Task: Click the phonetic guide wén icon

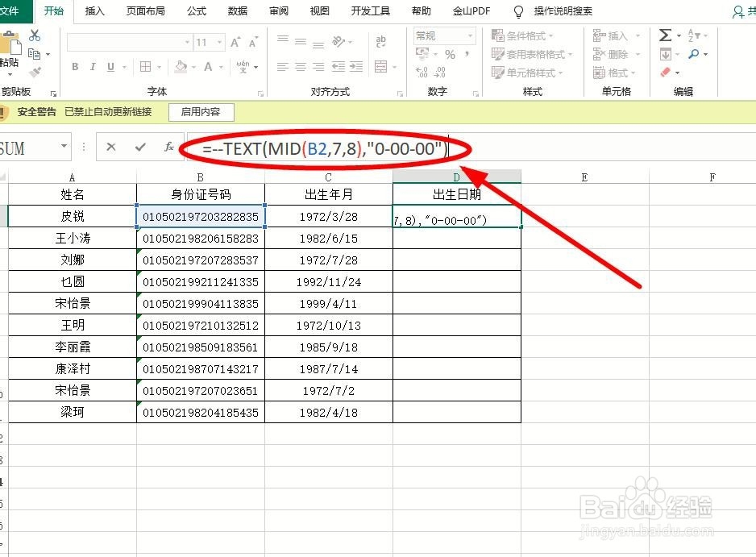Action: (243, 67)
